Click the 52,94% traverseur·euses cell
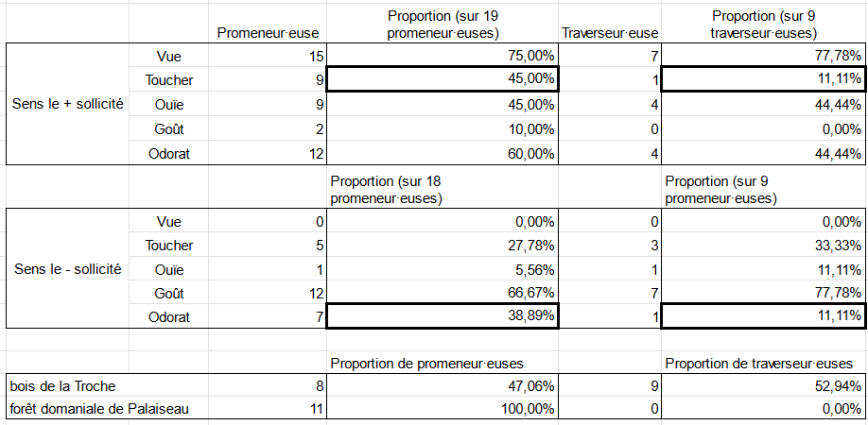The height and width of the screenshot is (425, 868). coord(764,385)
